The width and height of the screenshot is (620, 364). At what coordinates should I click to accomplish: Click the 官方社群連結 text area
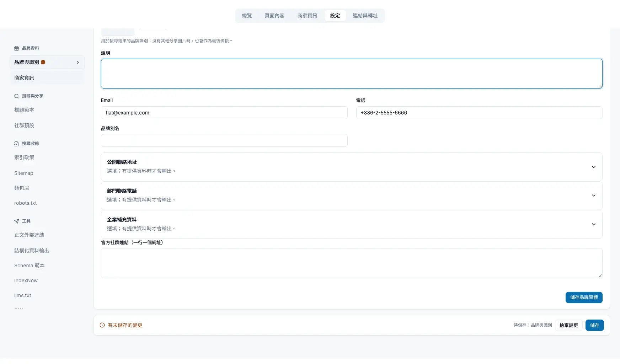[x=352, y=263]
